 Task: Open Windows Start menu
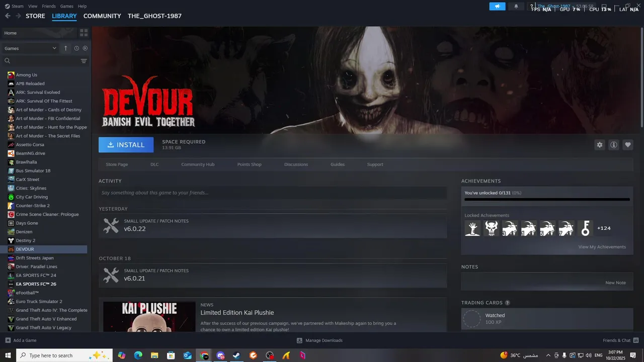coord(8,355)
